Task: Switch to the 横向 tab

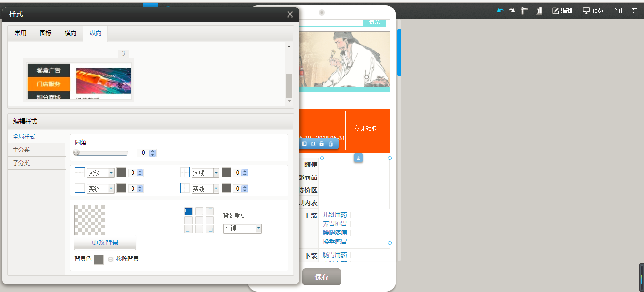Action: point(70,33)
